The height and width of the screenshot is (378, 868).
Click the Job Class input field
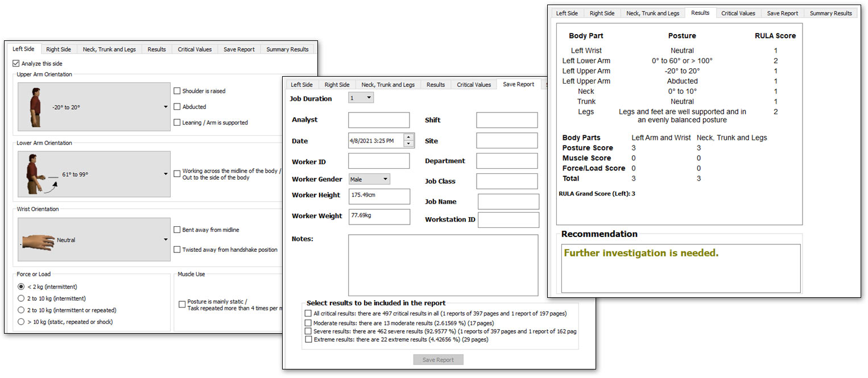pyautogui.click(x=507, y=181)
